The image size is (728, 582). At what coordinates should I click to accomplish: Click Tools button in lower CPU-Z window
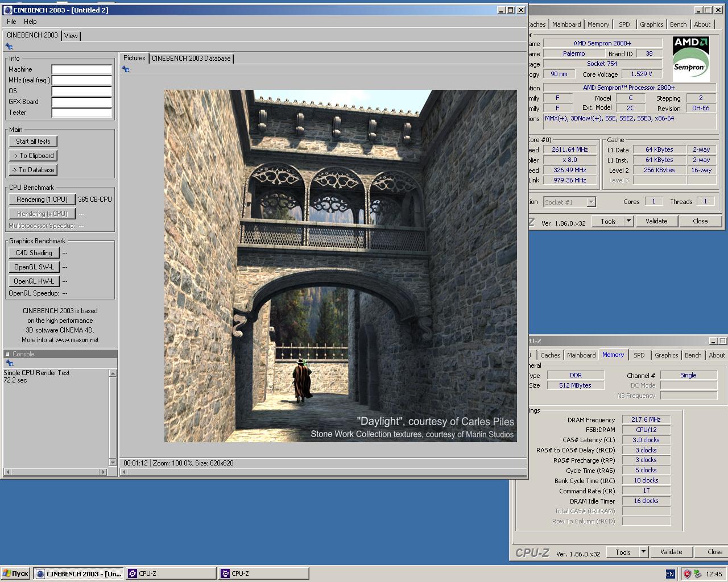click(623, 552)
